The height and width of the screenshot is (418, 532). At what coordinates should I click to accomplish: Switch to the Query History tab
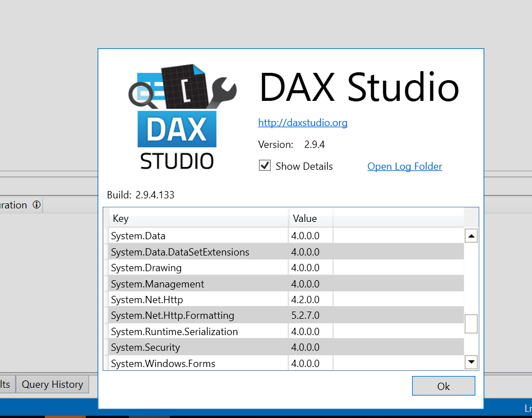point(52,384)
